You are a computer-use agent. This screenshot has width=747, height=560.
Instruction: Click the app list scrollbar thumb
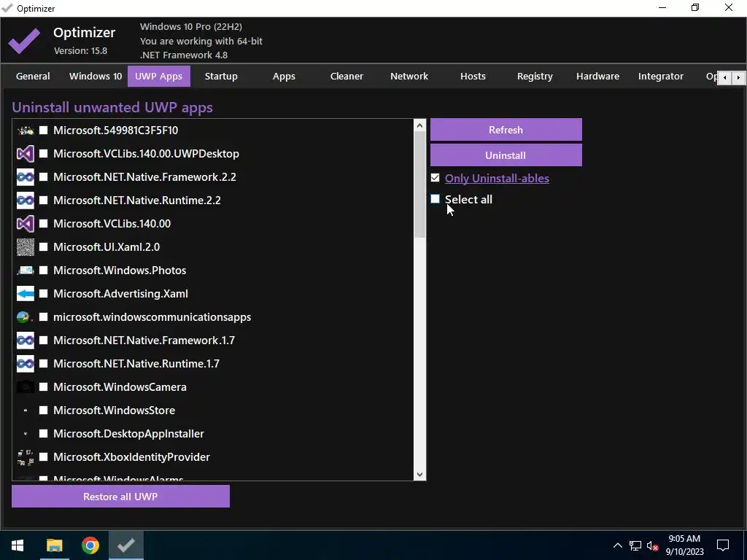pos(419,184)
